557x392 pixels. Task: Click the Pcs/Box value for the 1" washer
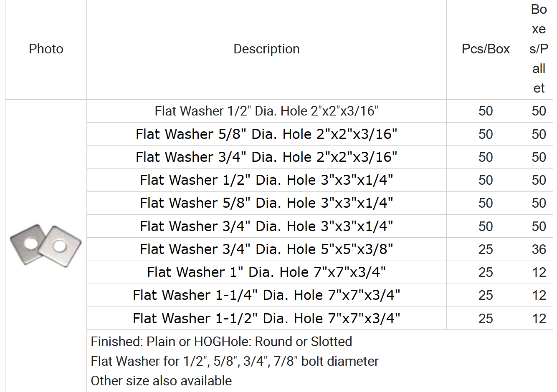coord(486,272)
